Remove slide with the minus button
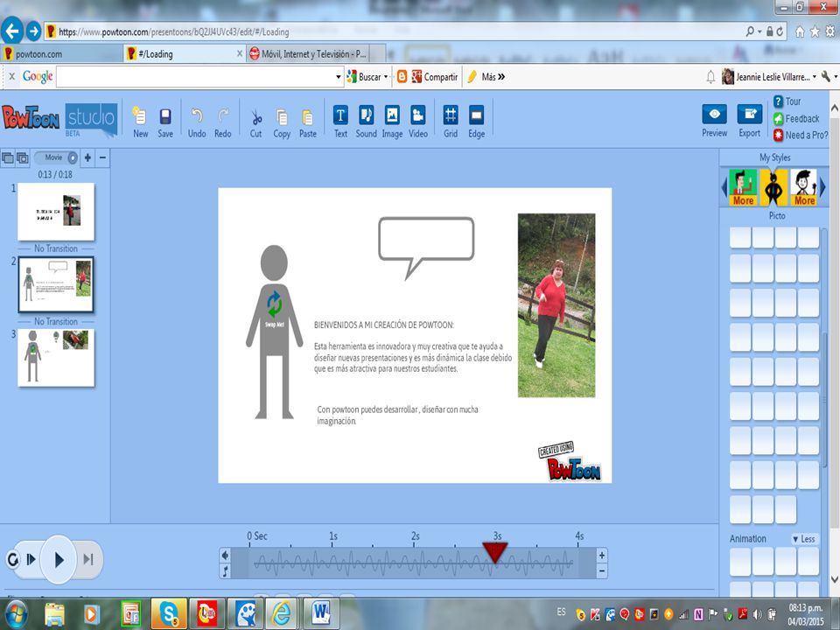 [103, 157]
